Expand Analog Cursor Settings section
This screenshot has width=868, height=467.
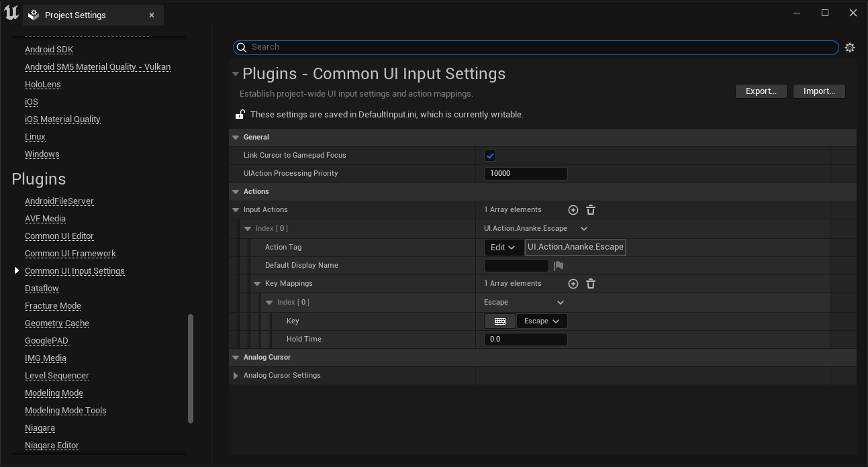tap(236, 376)
